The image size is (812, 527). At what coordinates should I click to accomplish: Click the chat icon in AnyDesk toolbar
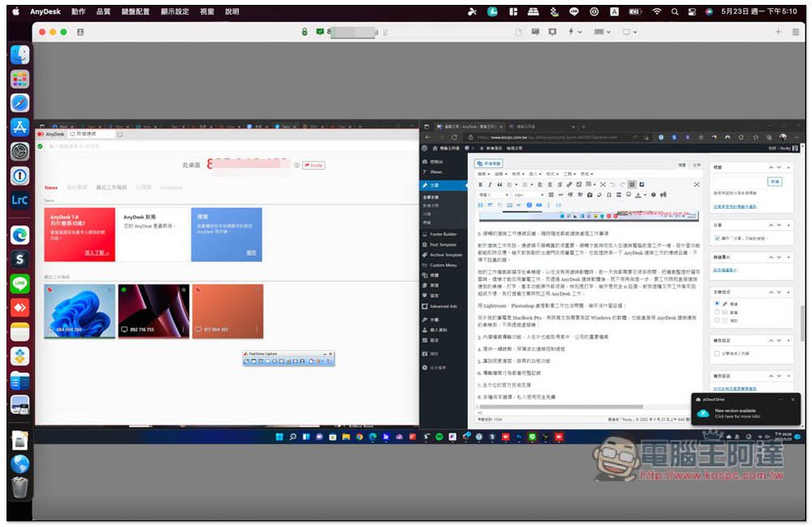[535, 32]
